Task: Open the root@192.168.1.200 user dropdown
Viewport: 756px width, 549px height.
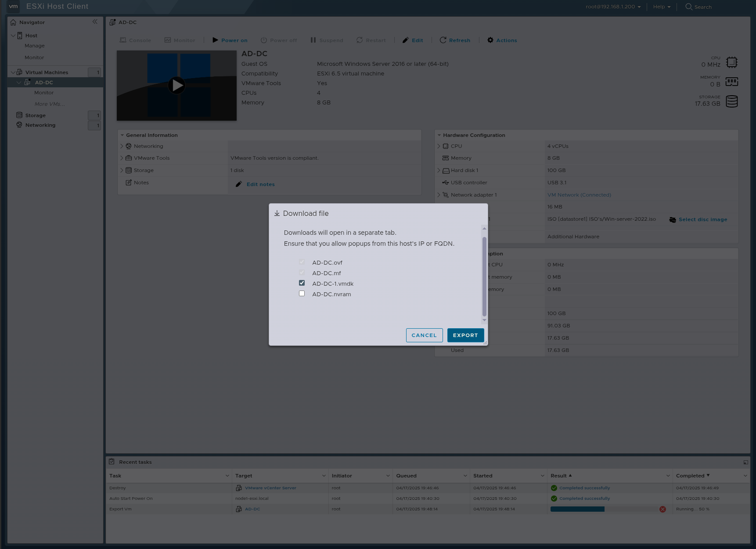Action: click(613, 7)
